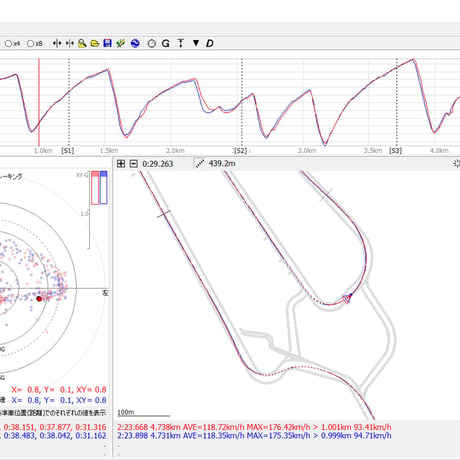Click the green-yellow pencil marker icon

pyautogui.click(x=121, y=43)
